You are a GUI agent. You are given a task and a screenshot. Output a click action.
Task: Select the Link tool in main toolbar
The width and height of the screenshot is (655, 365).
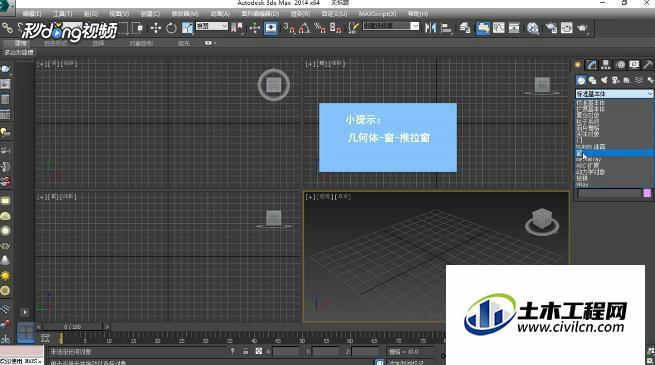[7, 28]
